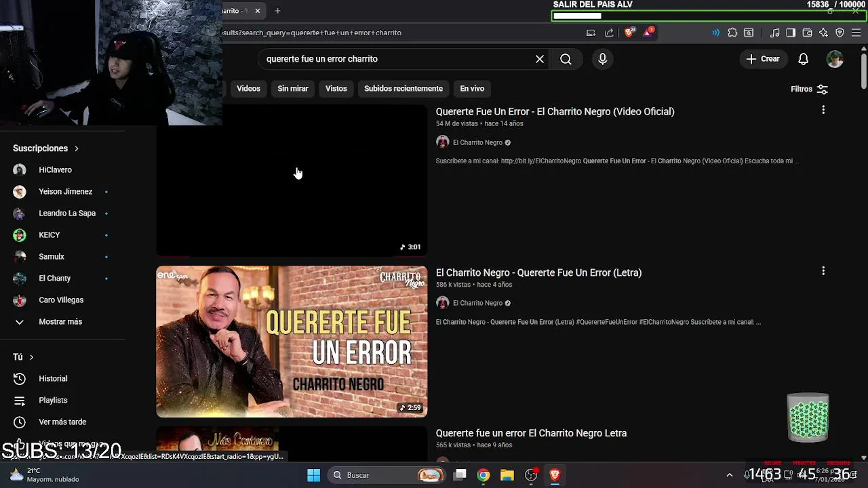Open El Charrito Negro channel under Video Oficial
The image size is (868, 488).
point(477,142)
